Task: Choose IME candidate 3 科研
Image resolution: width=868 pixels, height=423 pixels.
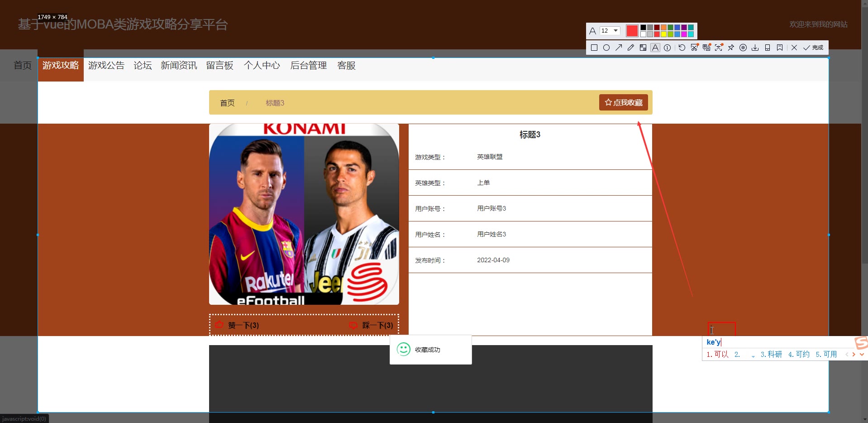Action: pyautogui.click(x=772, y=354)
